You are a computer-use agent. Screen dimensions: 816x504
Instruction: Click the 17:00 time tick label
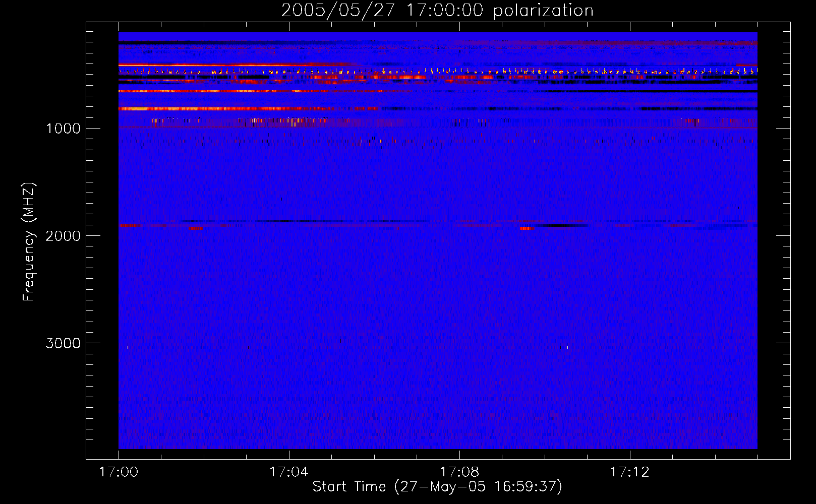click(x=119, y=472)
